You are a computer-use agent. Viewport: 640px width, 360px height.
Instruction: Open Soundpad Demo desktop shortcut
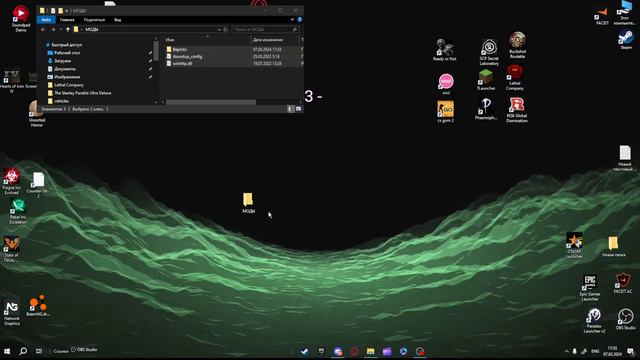click(20, 18)
